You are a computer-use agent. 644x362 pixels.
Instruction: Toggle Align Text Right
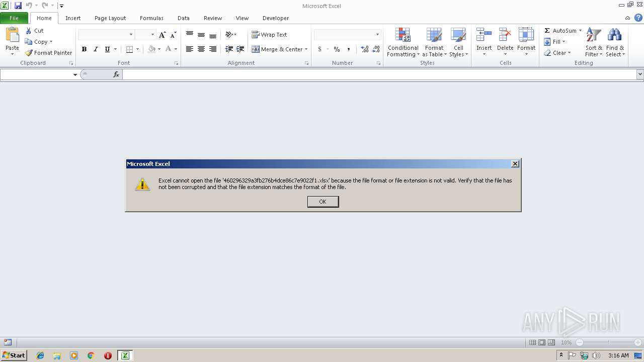tap(213, 49)
